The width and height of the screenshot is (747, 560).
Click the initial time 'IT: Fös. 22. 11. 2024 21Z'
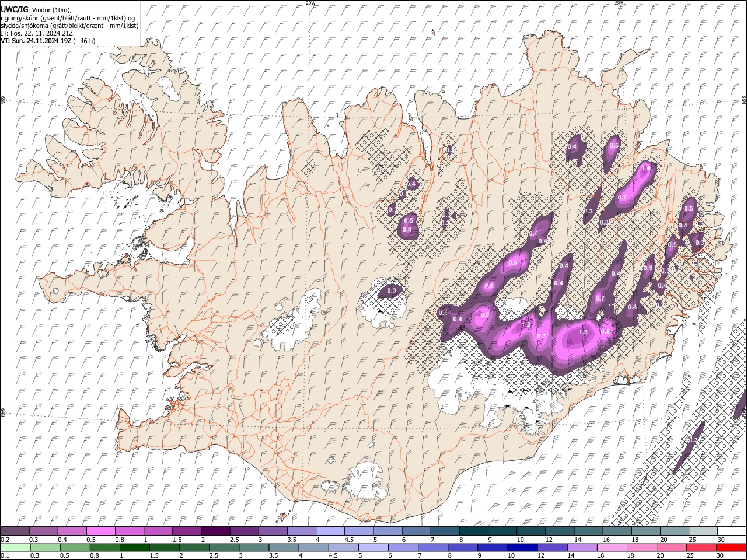[36, 33]
